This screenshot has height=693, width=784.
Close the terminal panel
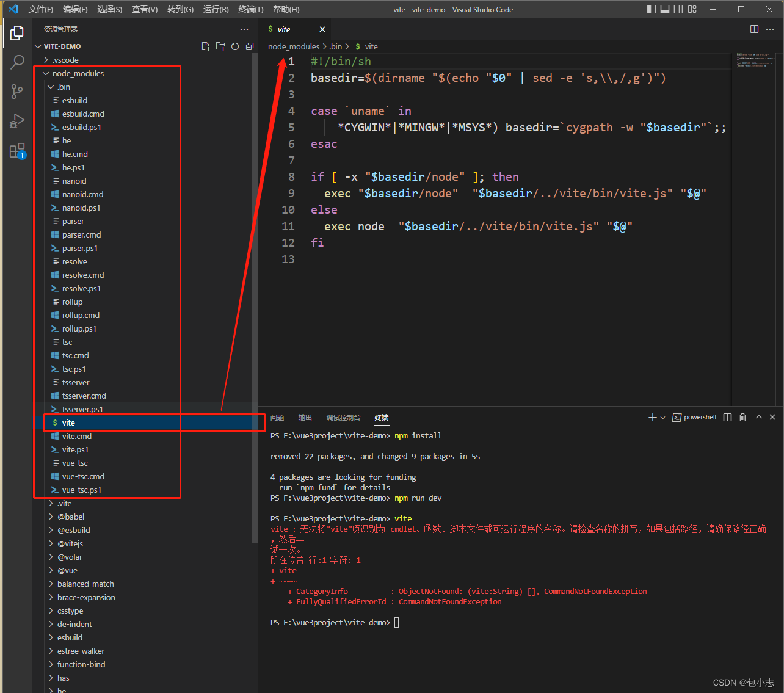pos(772,417)
